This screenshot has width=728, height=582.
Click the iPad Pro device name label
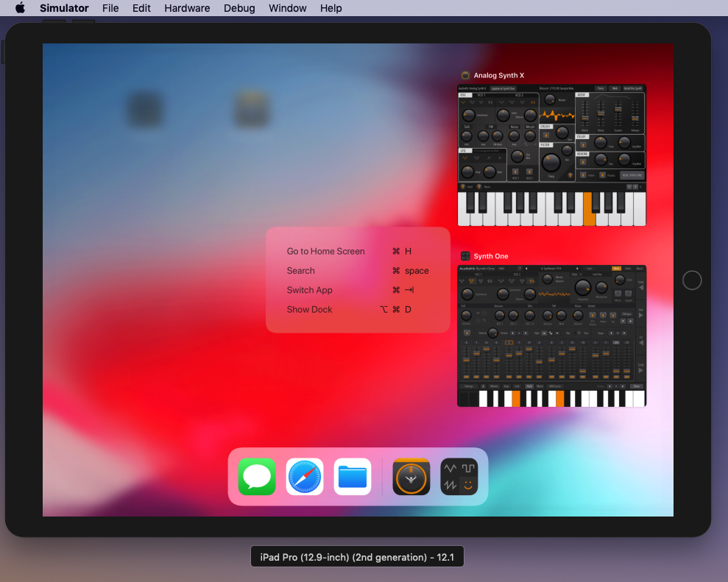[x=357, y=557]
